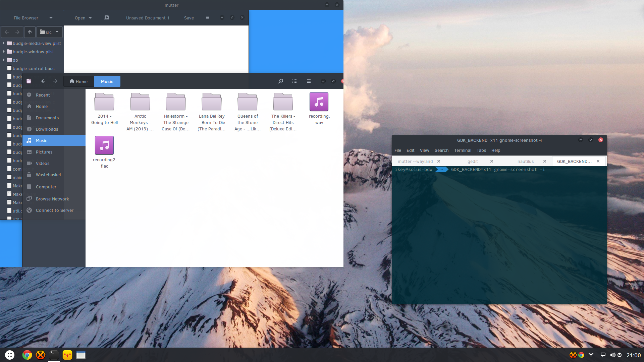This screenshot has width=644, height=362.
Task: Open the file manager taskbar window icon
Action: coord(81,355)
